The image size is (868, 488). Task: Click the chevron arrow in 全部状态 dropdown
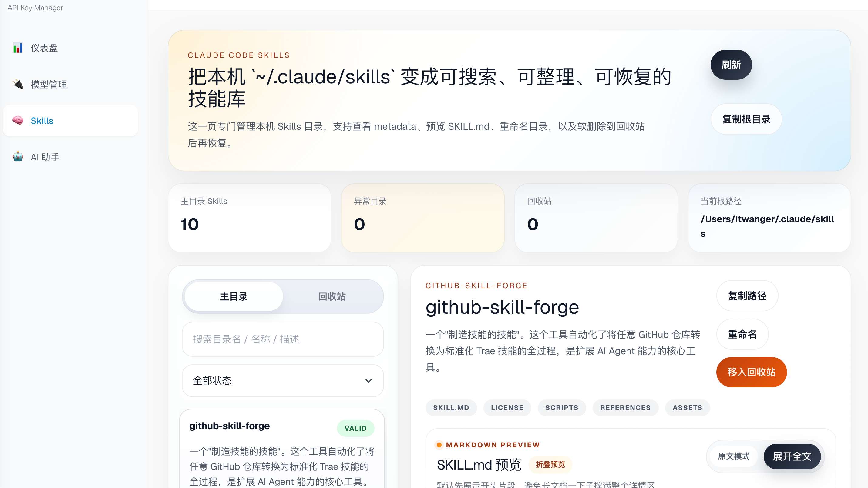[x=368, y=381]
